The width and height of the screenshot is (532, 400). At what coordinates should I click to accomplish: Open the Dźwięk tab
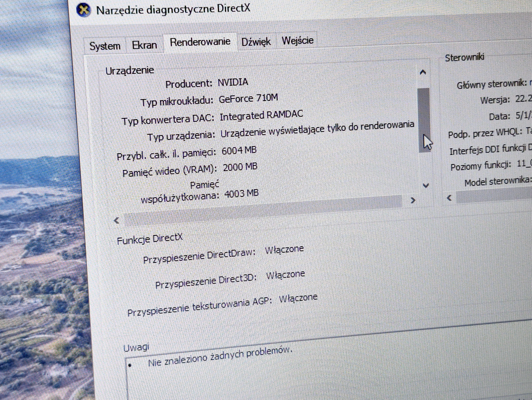[x=256, y=42]
